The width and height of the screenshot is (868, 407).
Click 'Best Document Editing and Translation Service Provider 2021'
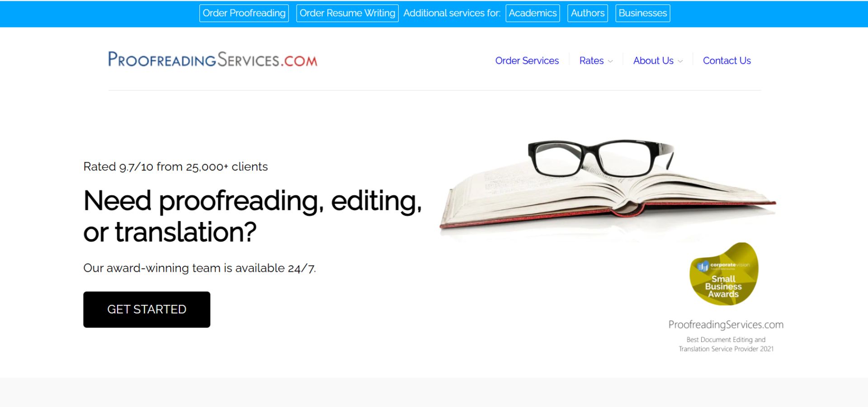726,344
